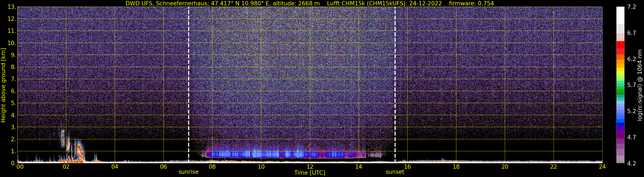Screen dimensions: 644x177
Task: Click the height axis tick label 5
Action: coord(14,103)
